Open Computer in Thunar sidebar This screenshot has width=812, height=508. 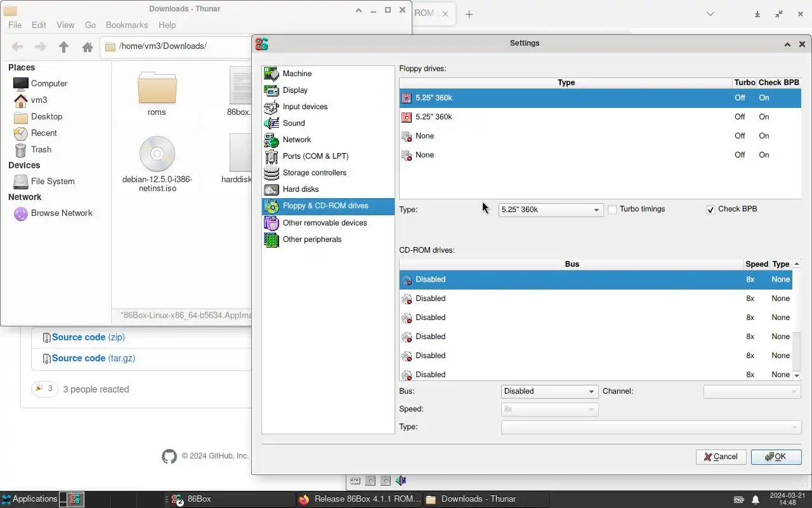[x=49, y=84]
